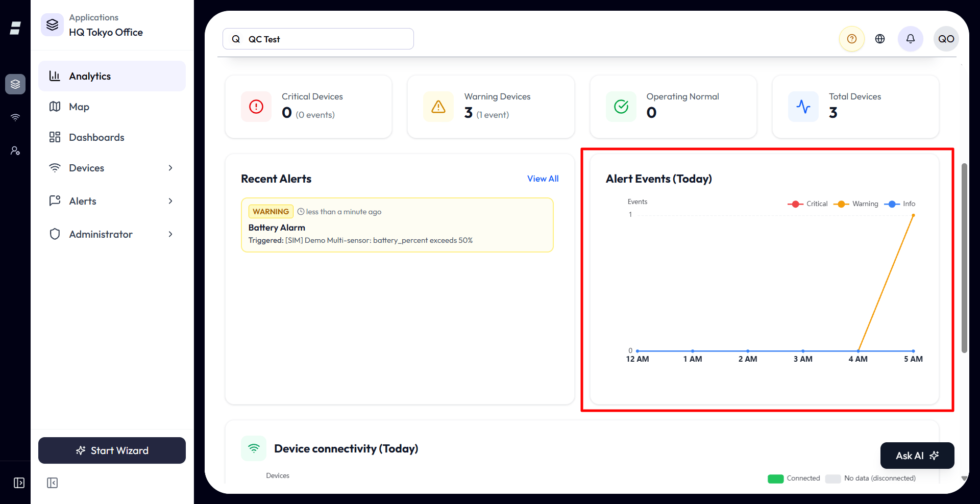The image size is (980, 504).
Task: Open the Map menu item
Action: pyautogui.click(x=112, y=107)
